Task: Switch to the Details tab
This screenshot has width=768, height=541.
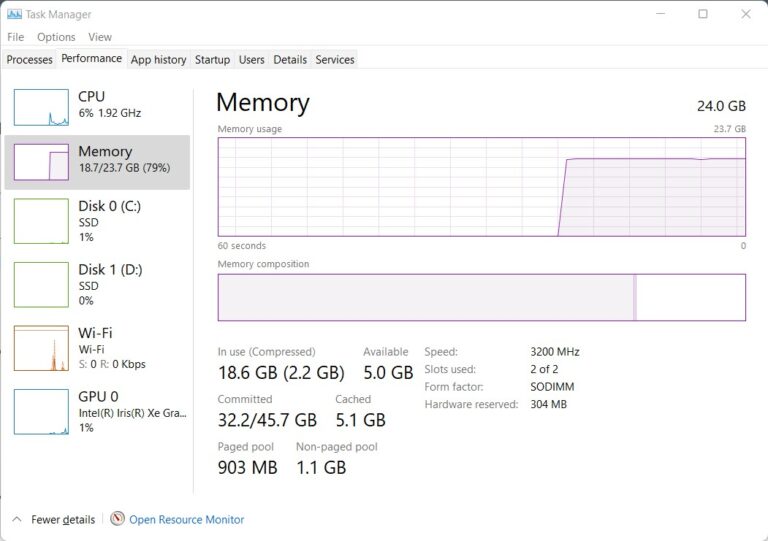Action: 290,60
